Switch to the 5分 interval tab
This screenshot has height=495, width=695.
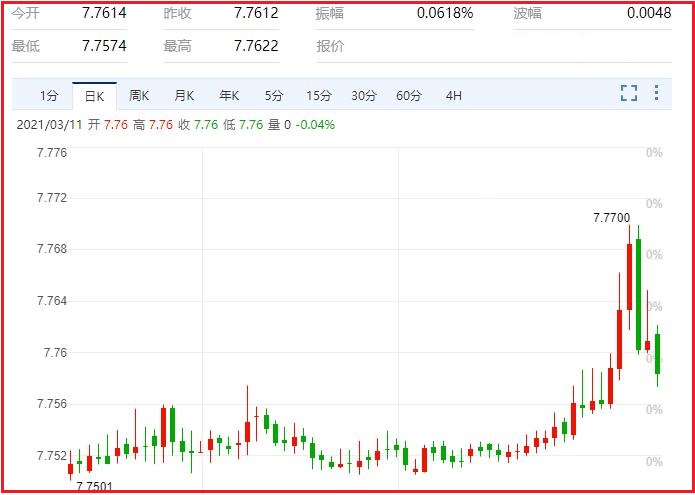pos(273,96)
